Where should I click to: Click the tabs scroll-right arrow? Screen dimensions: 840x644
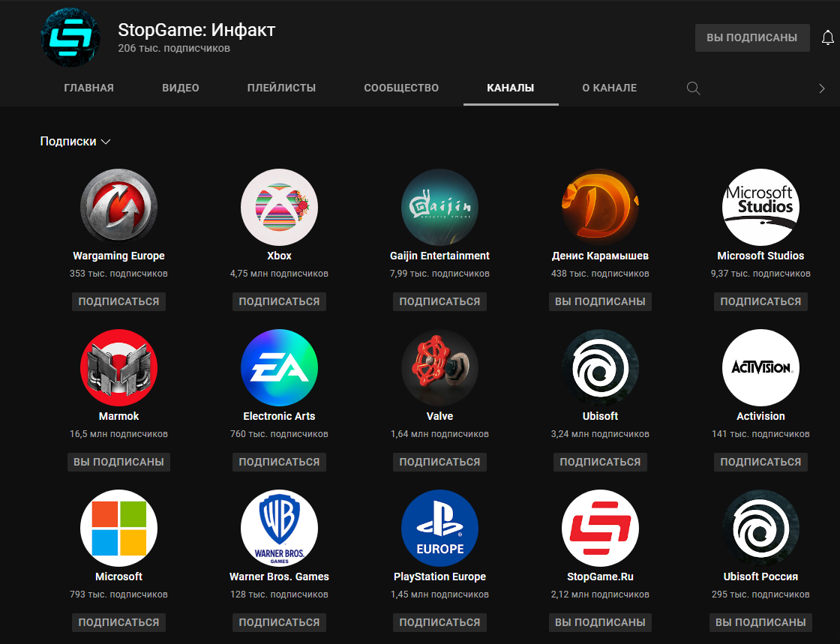822,88
